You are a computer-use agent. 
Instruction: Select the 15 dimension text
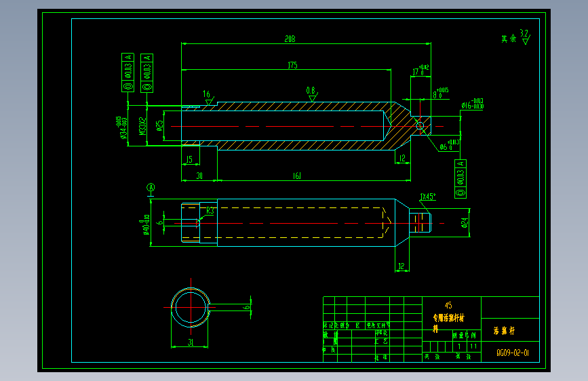pyautogui.click(x=190, y=159)
